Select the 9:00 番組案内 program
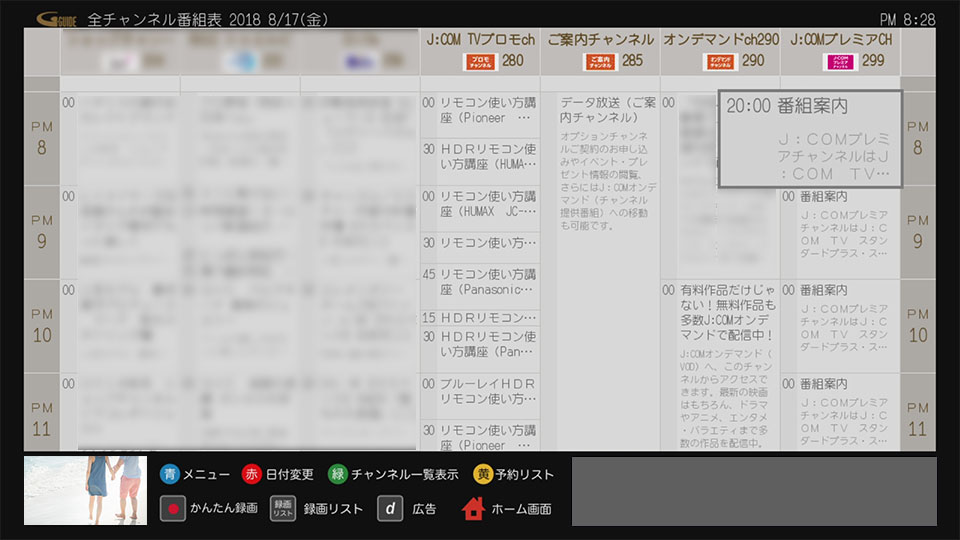Image resolution: width=960 pixels, height=540 pixels. pyautogui.click(x=841, y=233)
